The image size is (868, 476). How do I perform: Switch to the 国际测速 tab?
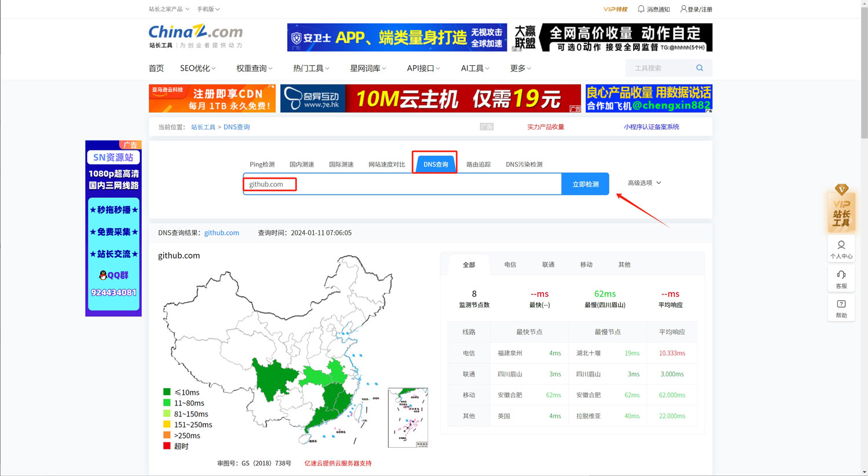(x=341, y=164)
